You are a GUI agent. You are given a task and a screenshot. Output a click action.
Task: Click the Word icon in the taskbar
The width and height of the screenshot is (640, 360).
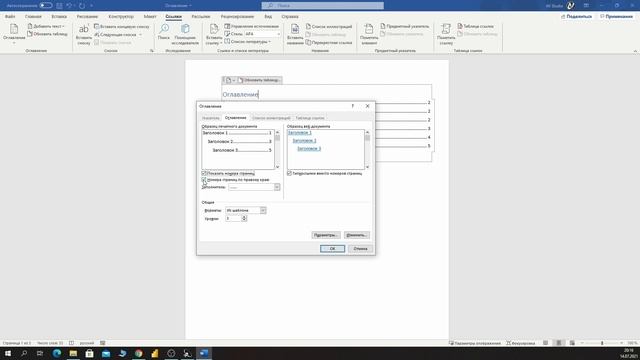[x=204, y=353]
